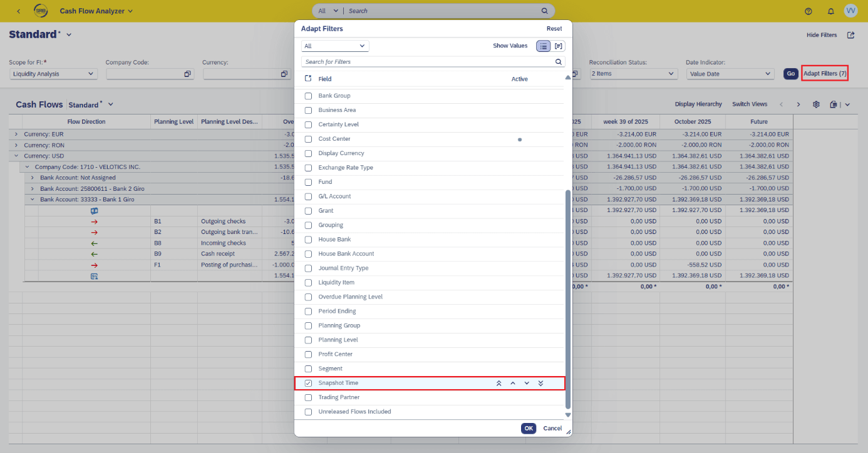Open the notifications bell

coord(831,11)
